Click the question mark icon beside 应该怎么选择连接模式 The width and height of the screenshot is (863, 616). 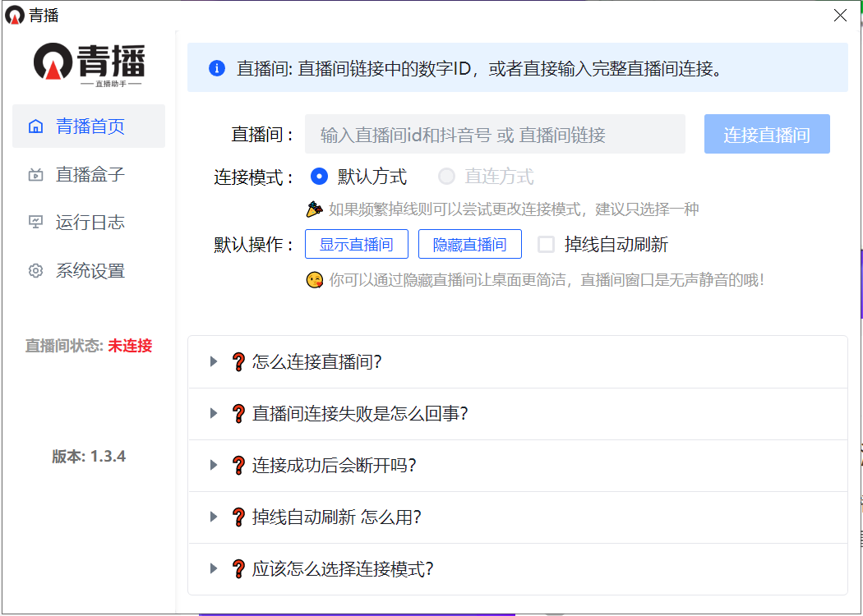coord(238,569)
